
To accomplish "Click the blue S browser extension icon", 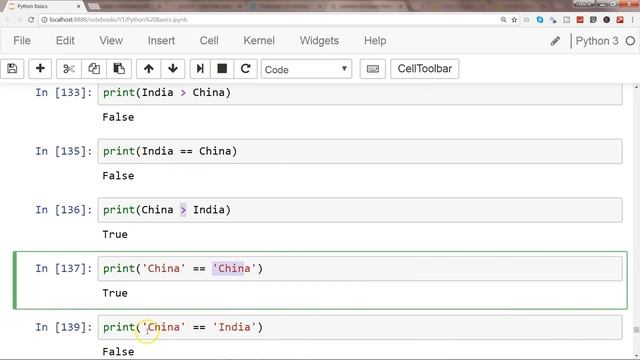I will click(x=540, y=20).
